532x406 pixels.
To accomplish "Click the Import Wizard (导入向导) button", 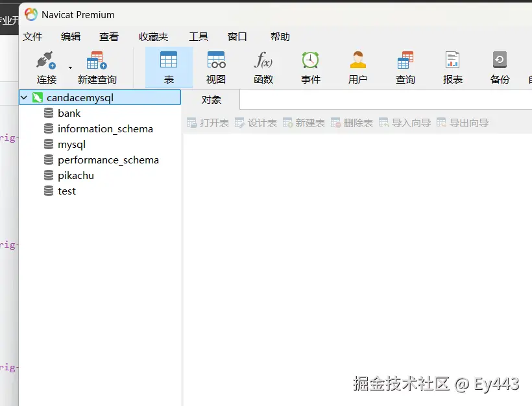I will [x=405, y=123].
